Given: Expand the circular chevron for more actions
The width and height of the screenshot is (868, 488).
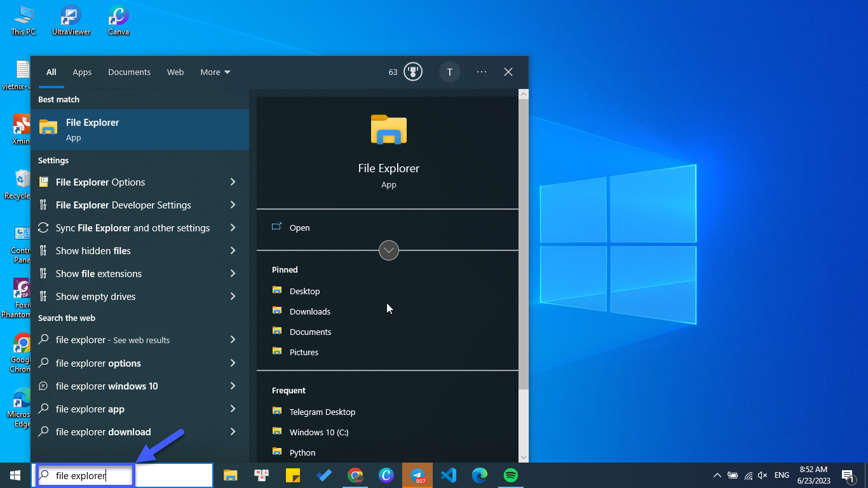Looking at the screenshot, I should [389, 250].
